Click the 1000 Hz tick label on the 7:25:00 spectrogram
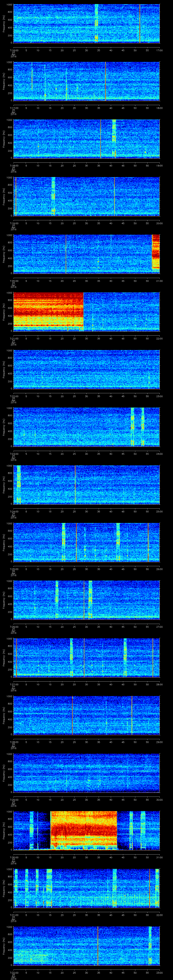 coord(9,524)
